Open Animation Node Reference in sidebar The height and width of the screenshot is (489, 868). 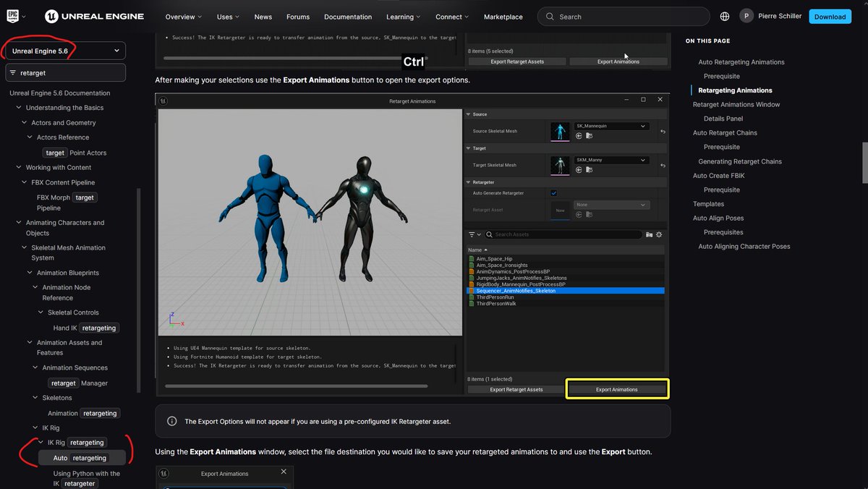tap(67, 292)
